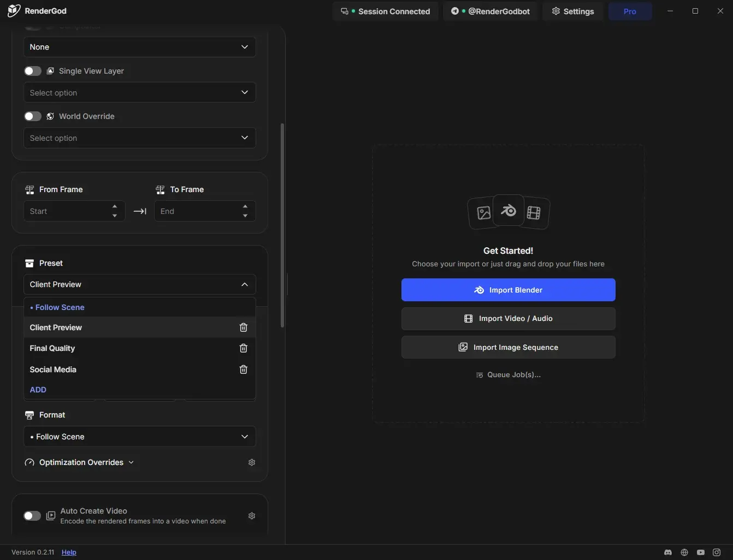This screenshot has height=560, width=733.
Task: Open the World Override select dropdown
Action: click(x=140, y=138)
